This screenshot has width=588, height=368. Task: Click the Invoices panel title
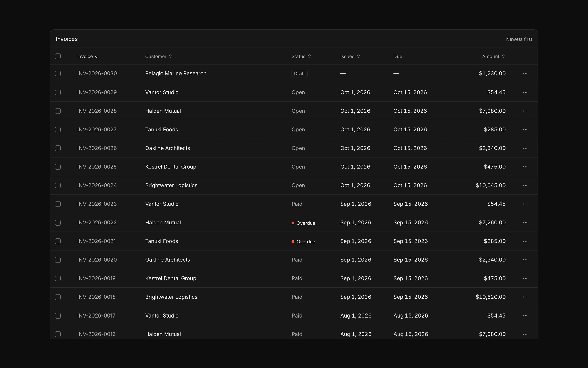[x=67, y=39]
